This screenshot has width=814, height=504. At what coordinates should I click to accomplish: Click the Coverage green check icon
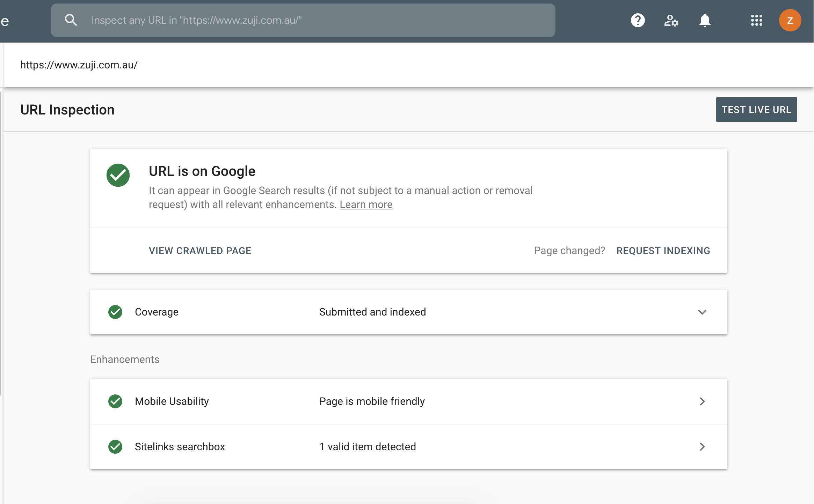(x=115, y=312)
